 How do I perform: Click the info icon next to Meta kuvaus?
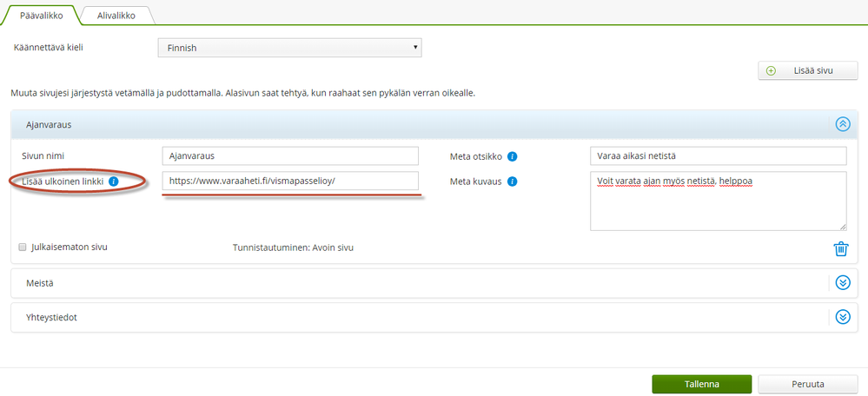[512, 181]
